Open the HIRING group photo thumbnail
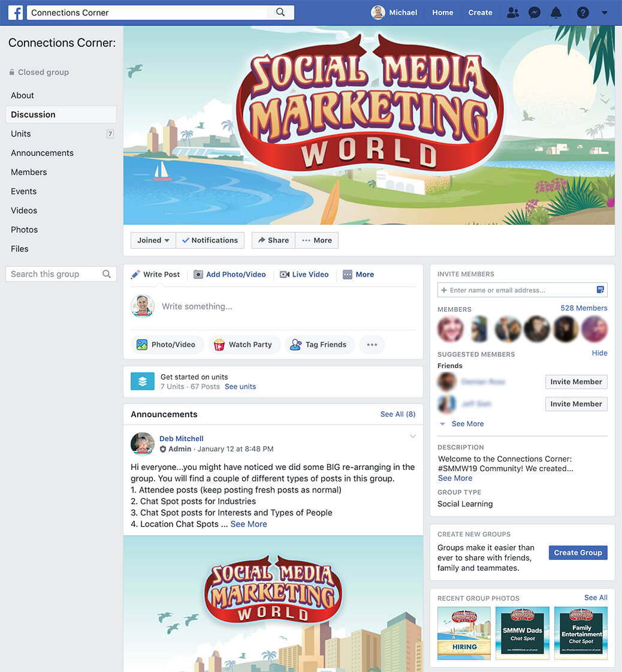This screenshot has height=672, width=622. pos(464,634)
